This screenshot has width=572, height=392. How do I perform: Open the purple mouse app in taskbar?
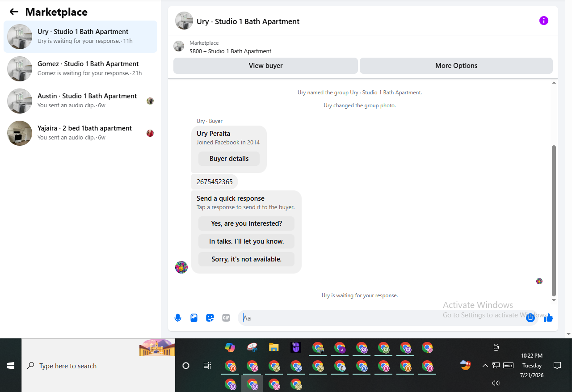pyautogui.click(x=296, y=347)
